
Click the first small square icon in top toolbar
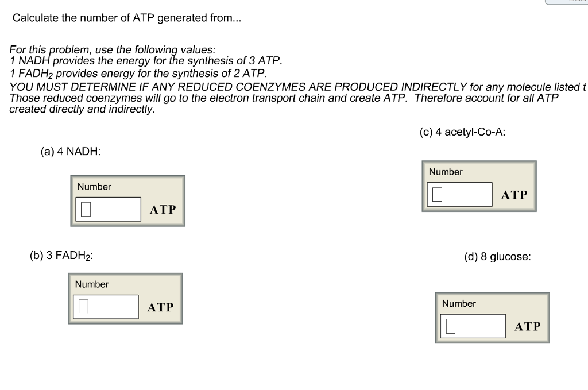coord(572,1)
